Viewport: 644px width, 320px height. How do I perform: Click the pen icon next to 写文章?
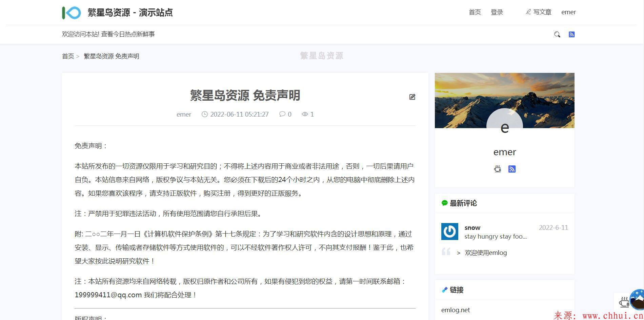point(528,12)
